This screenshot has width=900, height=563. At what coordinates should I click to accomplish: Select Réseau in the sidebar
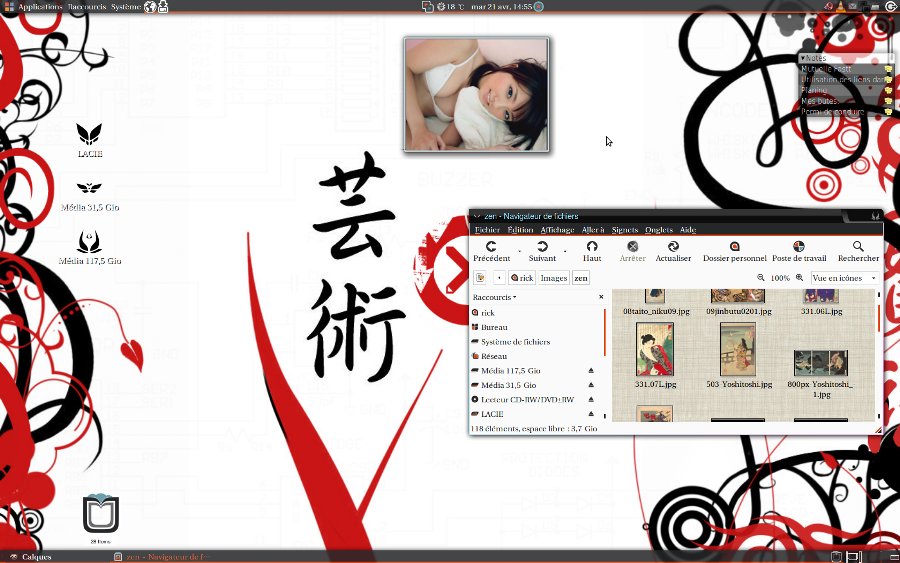pos(536,356)
